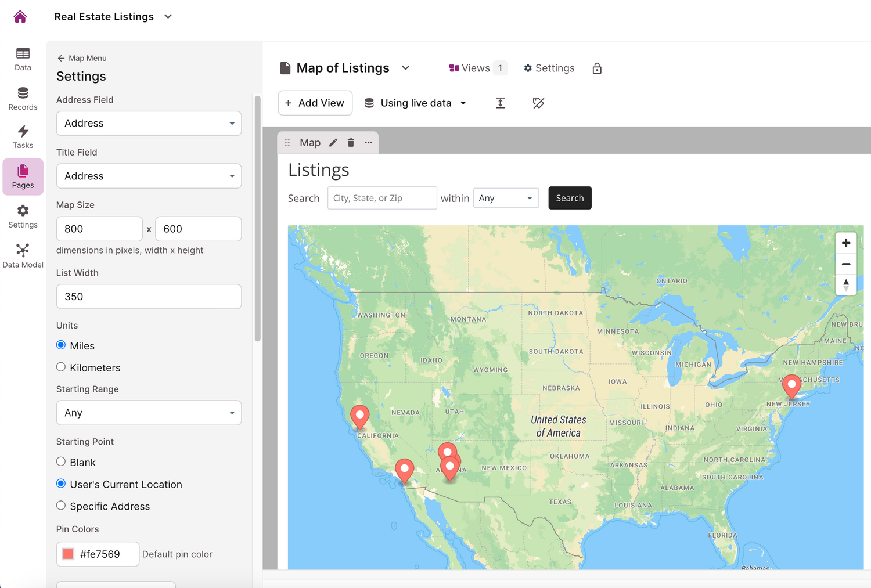
Task: Expand the Starting Range dropdown
Action: click(149, 413)
